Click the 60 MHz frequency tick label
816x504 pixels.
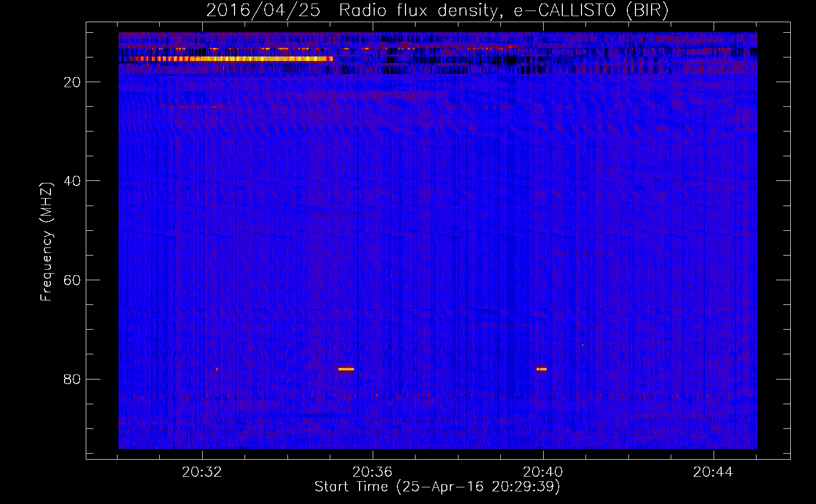(x=72, y=280)
